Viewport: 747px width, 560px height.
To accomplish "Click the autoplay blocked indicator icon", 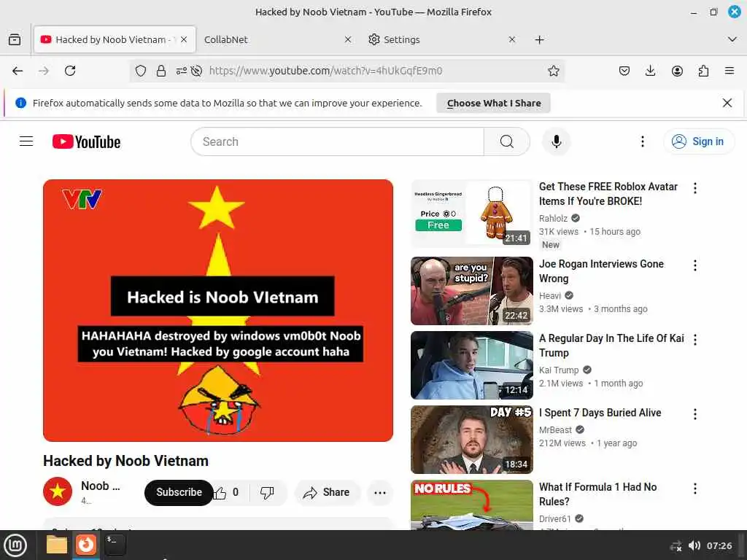I will [x=196, y=71].
